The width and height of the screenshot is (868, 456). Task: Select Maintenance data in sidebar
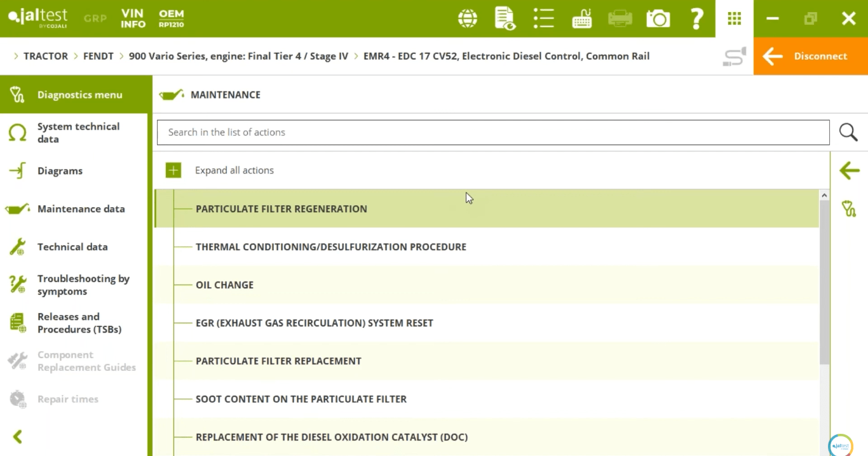[x=81, y=208]
